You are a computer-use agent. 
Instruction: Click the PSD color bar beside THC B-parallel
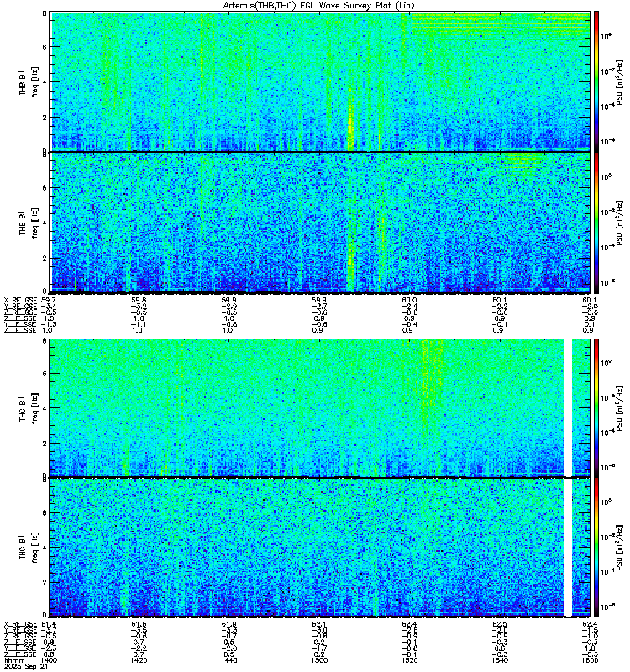tap(596, 548)
